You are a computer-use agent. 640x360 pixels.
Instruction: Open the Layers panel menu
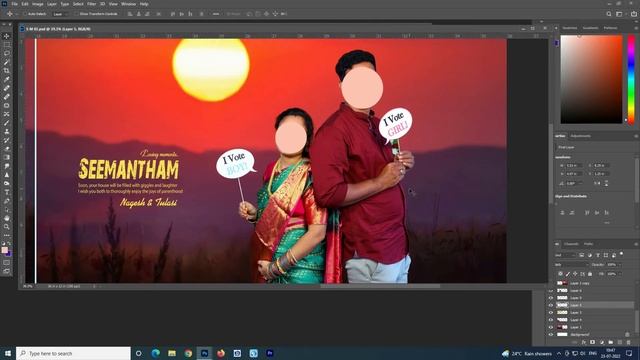click(636, 244)
